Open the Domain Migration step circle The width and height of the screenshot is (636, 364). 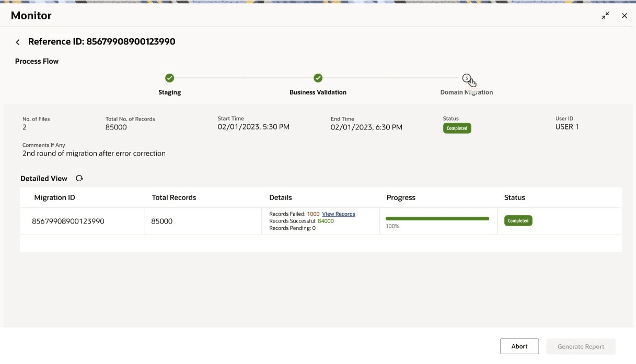pos(467,78)
